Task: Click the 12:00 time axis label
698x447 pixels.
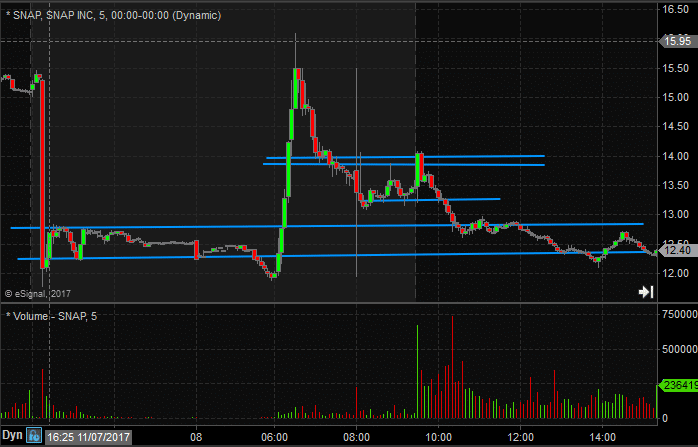Action: point(520,437)
